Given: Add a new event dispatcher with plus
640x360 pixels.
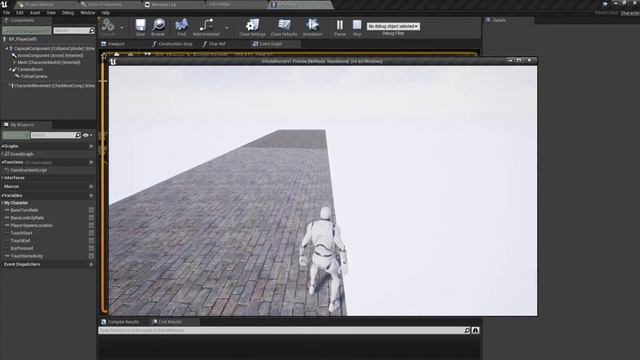Looking at the screenshot, I should [91, 264].
